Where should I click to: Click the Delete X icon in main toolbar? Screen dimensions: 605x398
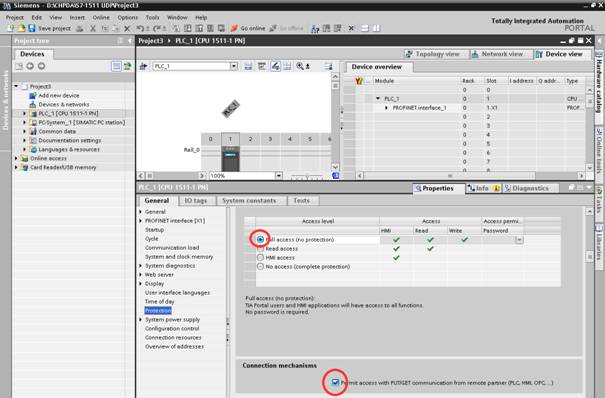pos(127,29)
